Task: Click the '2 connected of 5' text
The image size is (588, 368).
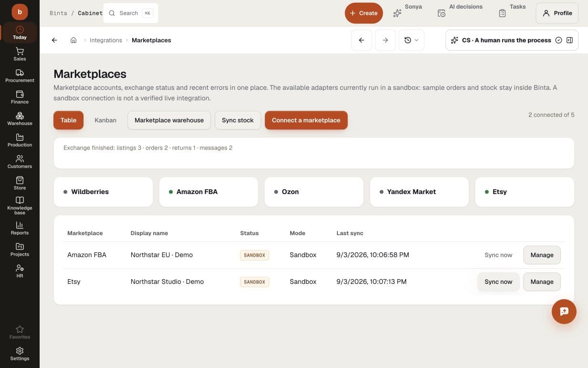Action: pyautogui.click(x=551, y=115)
